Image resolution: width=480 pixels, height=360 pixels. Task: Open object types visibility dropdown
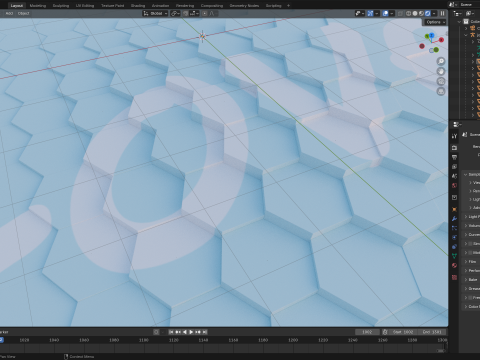[359, 13]
